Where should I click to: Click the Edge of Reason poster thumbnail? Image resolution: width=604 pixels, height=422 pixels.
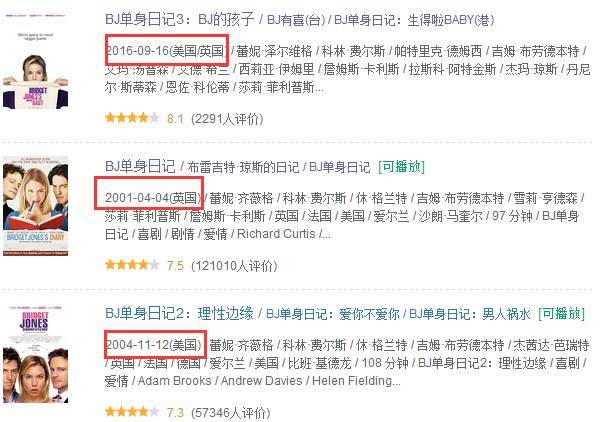tap(35, 354)
